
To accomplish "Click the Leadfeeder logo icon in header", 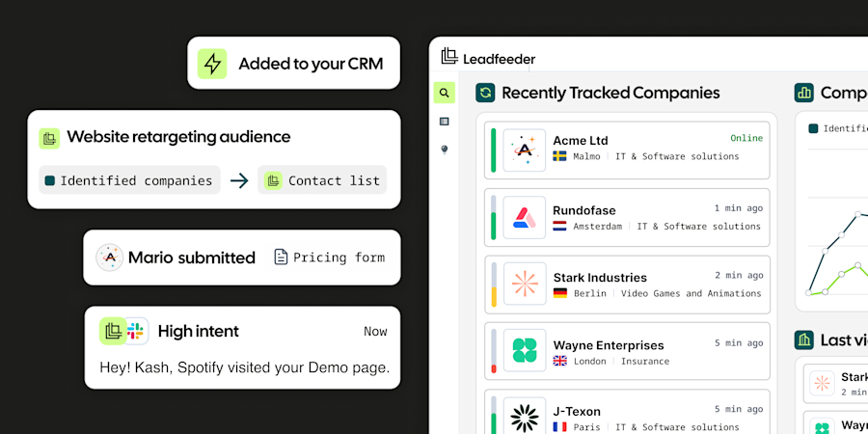I will (x=449, y=56).
